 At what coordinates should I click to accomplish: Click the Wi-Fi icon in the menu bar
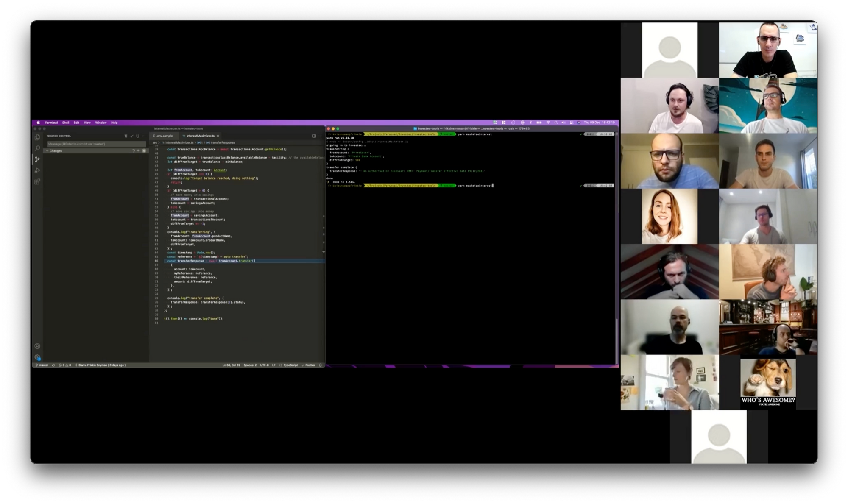(x=548, y=123)
